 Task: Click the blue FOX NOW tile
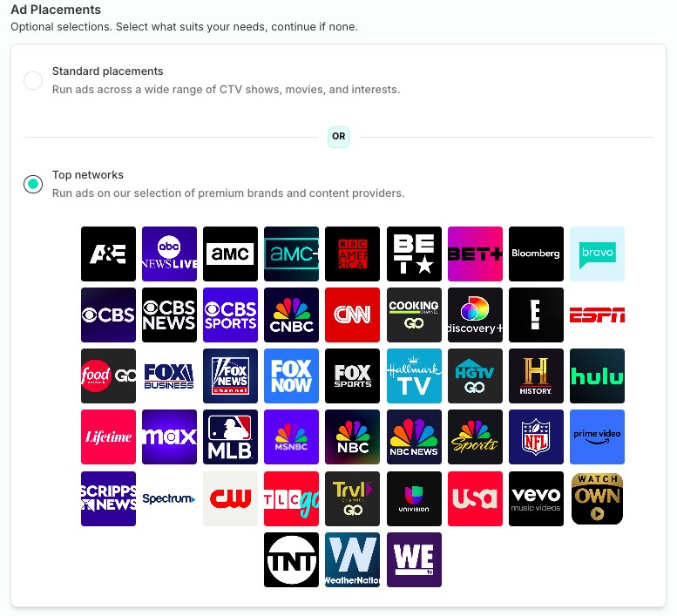pyautogui.click(x=291, y=376)
